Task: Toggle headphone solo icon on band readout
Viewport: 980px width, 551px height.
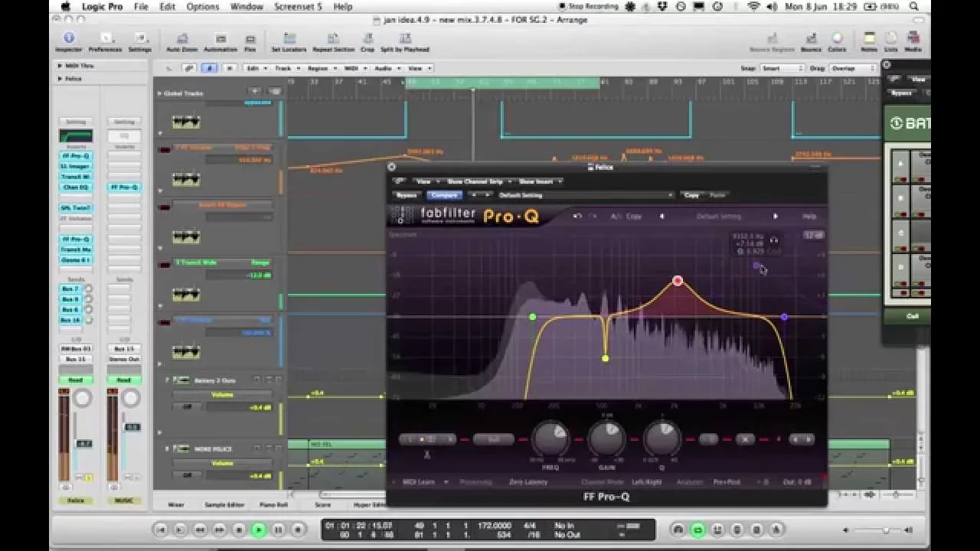Action: pos(773,240)
